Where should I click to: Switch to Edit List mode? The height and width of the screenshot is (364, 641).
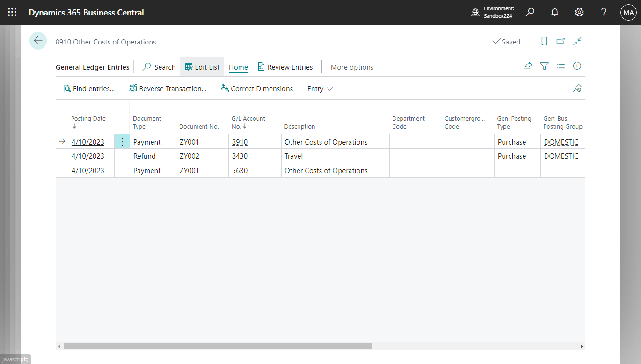point(202,67)
